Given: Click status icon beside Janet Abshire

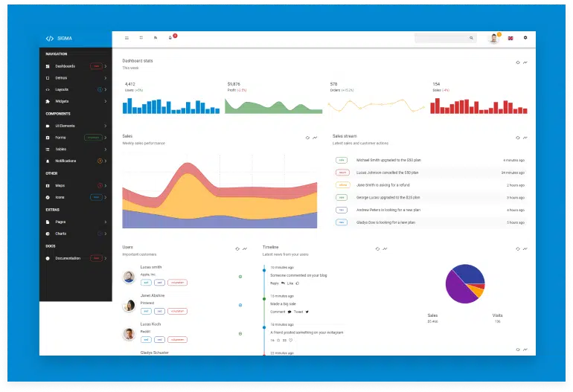Looking at the screenshot, I should click(x=240, y=305).
